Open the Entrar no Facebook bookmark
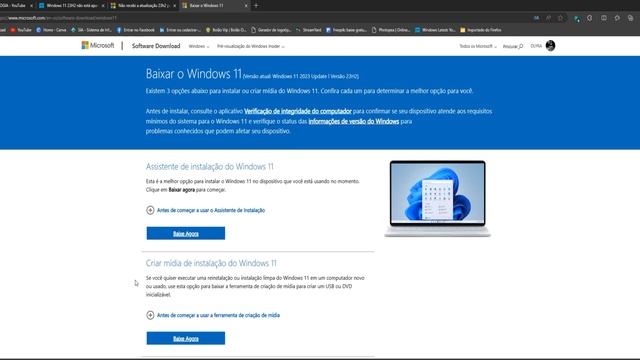640x360 pixels. pyautogui.click(x=136, y=30)
